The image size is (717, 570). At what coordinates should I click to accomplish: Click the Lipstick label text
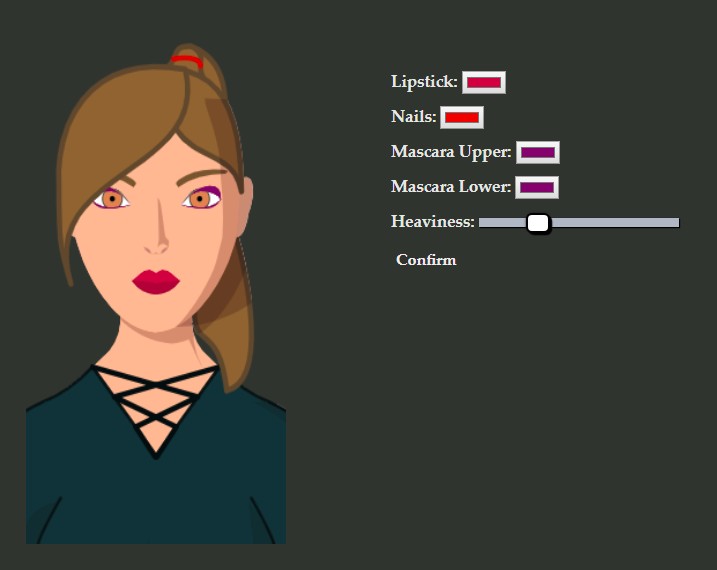coord(424,82)
